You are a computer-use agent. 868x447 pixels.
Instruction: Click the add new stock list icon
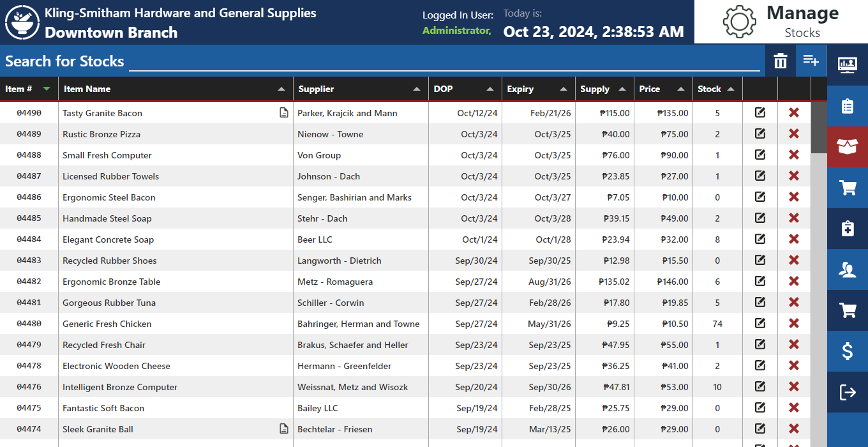click(x=811, y=61)
